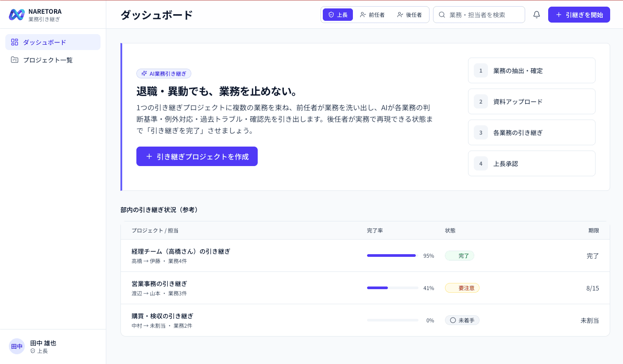623x364 pixels.
Task: Click the 41% value text
Action: tap(429, 288)
